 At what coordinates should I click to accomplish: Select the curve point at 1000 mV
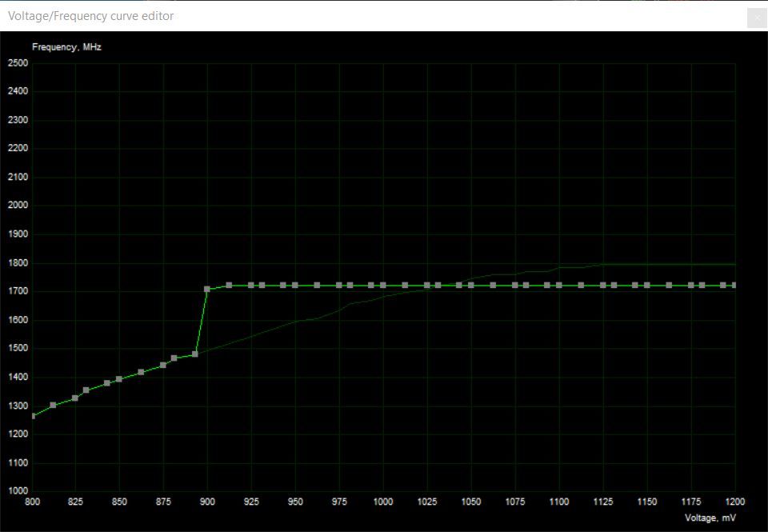pyautogui.click(x=383, y=285)
